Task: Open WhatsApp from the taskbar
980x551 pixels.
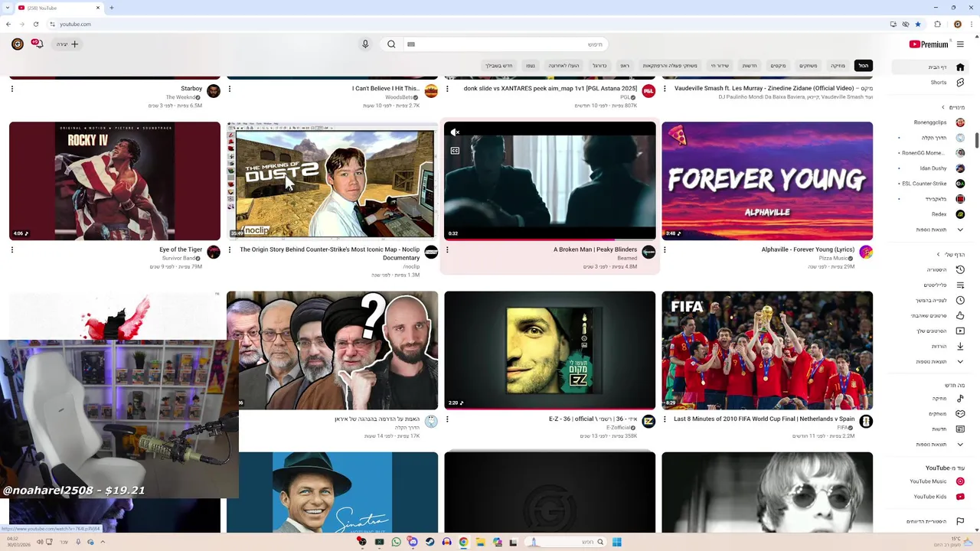Action: point(396,542)
